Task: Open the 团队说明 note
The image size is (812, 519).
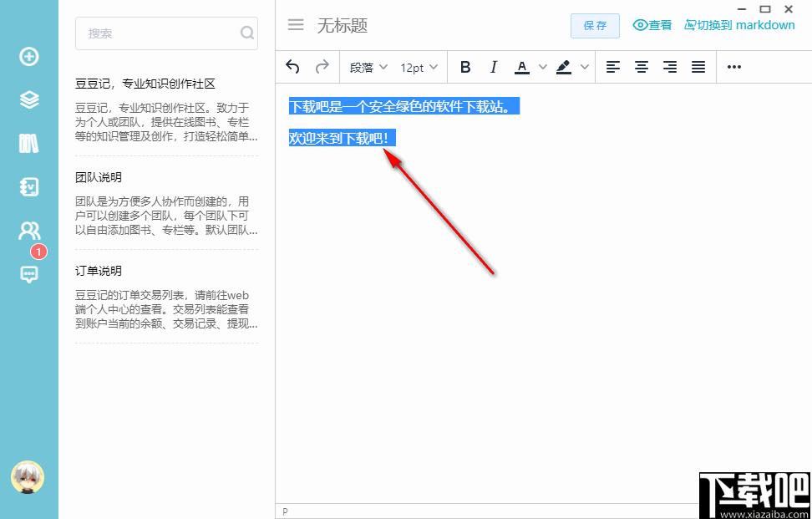Action: point(99,178)
